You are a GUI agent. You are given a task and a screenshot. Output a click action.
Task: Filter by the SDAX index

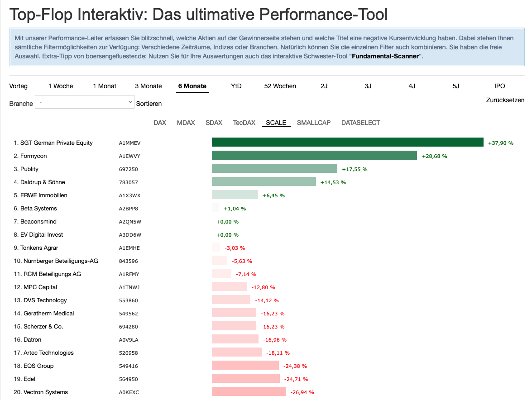click(x=214, y=123)
